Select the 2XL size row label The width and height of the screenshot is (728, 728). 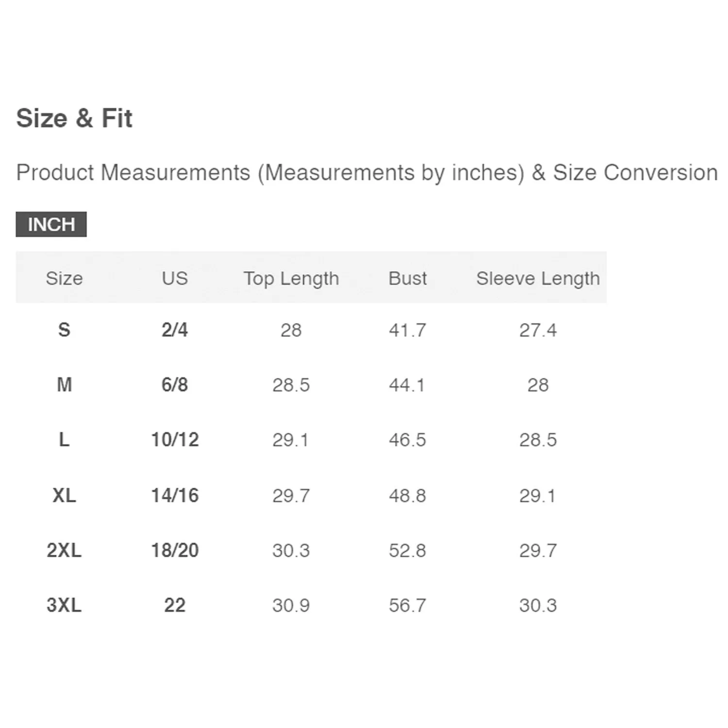click(x=64, y=550)
